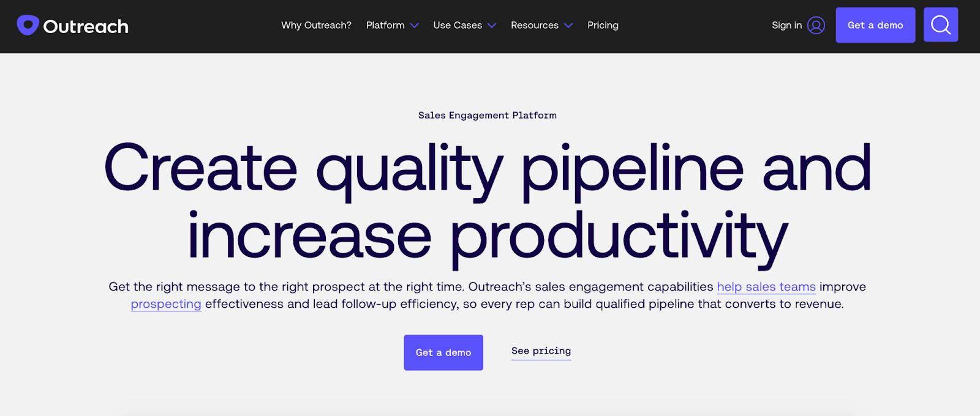Open the search magnifier button
This screenshot has width=980, height=416.
pos(941,25)
